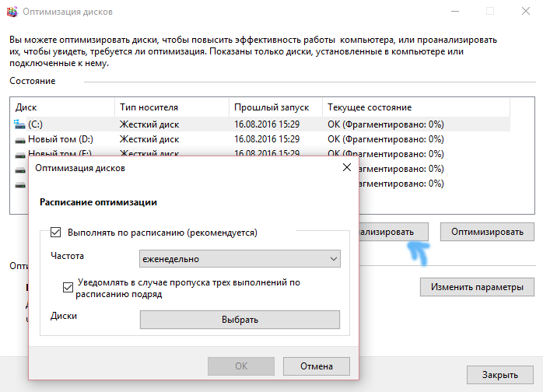The width and height of the screenshot is (543, 392).
Task: Select the Новый том (D:) drive icon
Action: click(x=20, y=139)
